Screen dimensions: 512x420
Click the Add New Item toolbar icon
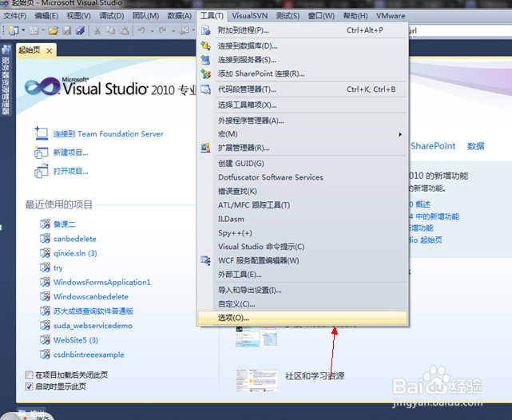(x=34, y=30)
